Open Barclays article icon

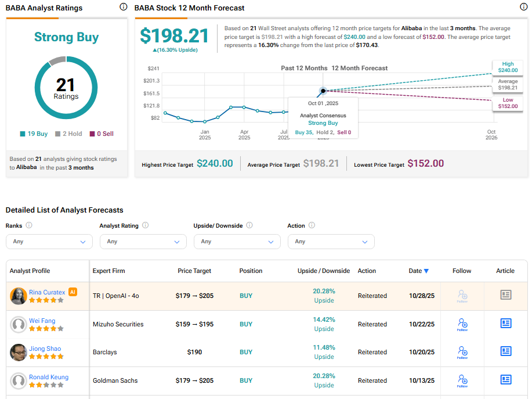506,351
